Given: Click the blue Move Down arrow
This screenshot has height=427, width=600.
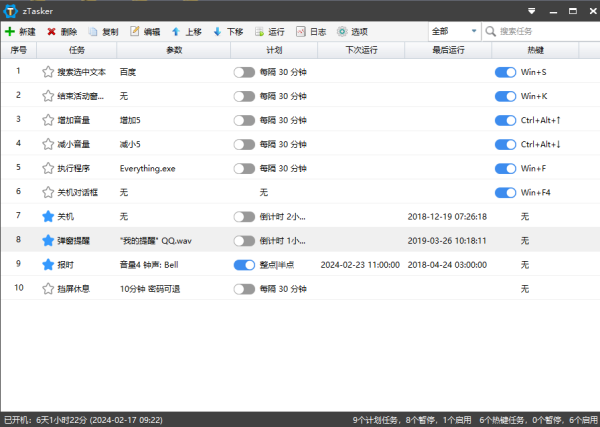Looking at the screenshot, I should pos(217,31).
